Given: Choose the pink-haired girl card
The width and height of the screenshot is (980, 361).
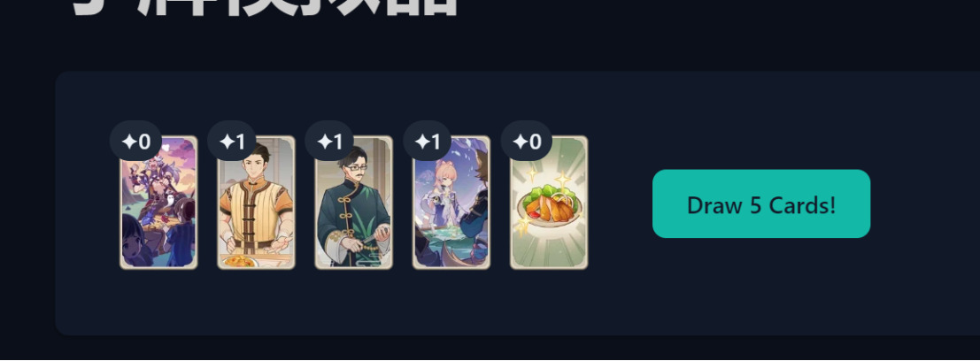Looking at the screenshot, I should 451,203.
